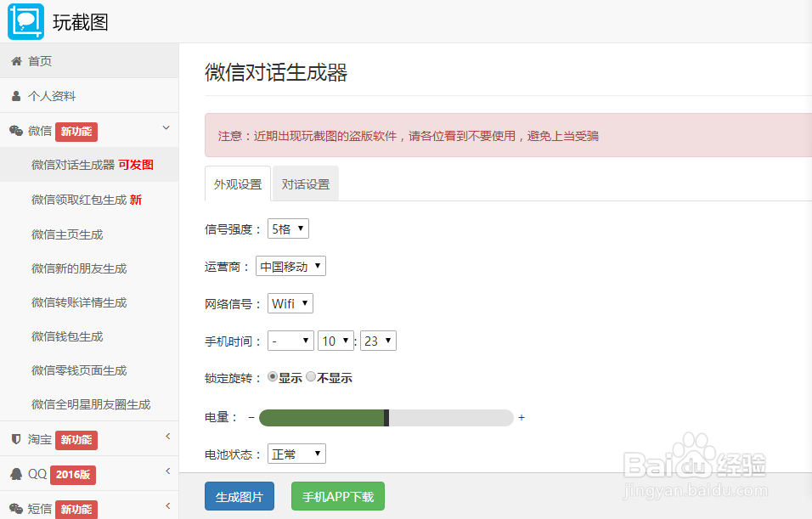Click the red 新功能 badge next to 微信

(x=76, y=131)
